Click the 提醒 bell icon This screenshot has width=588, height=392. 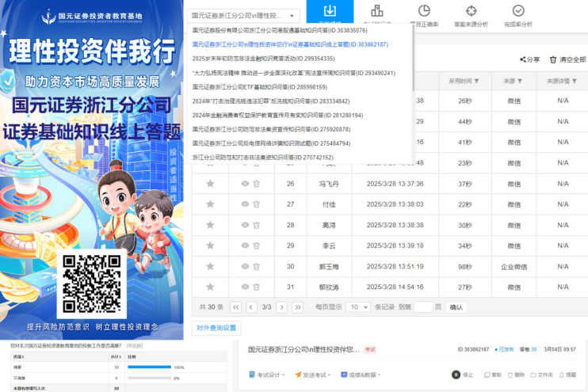point(561,375)
